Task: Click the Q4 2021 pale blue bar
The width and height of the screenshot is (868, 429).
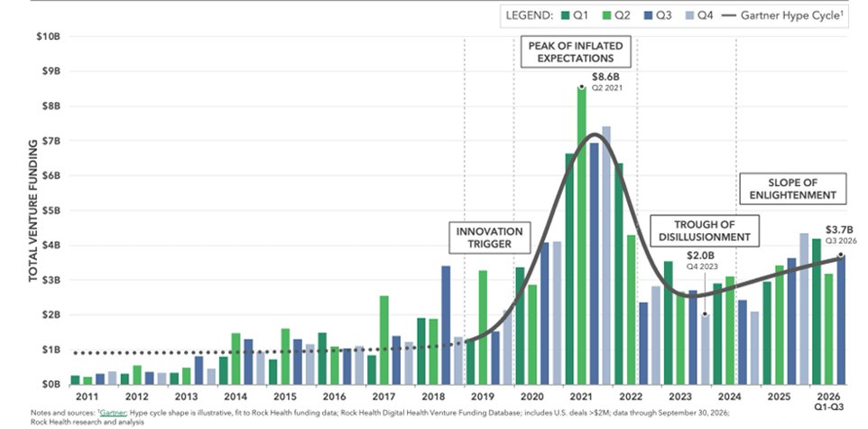Action: click(606, 256)
